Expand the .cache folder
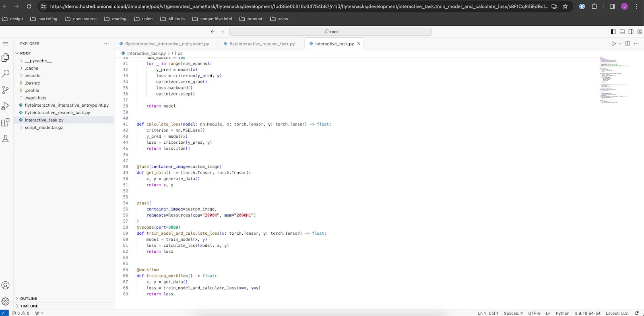Image resolution: width=644 pixels, height=316 pixels. point(64,68)
